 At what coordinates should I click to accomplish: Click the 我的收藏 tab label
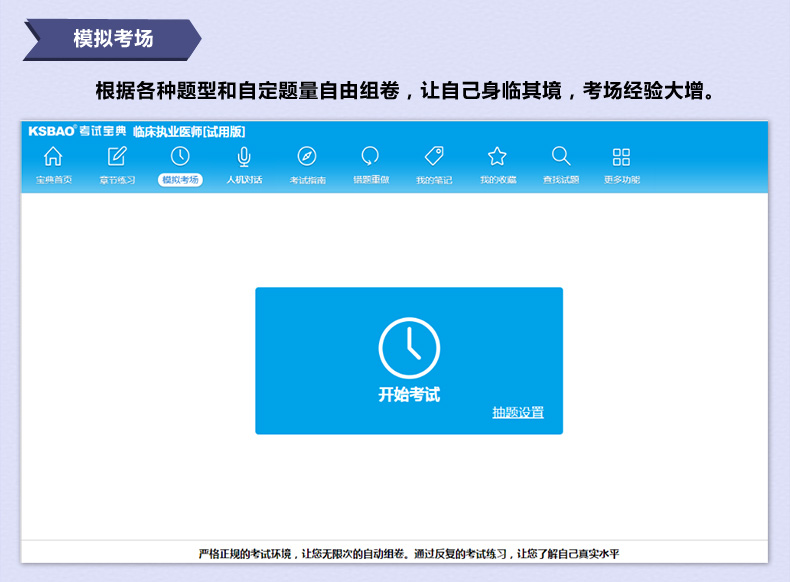coord(497,180)
